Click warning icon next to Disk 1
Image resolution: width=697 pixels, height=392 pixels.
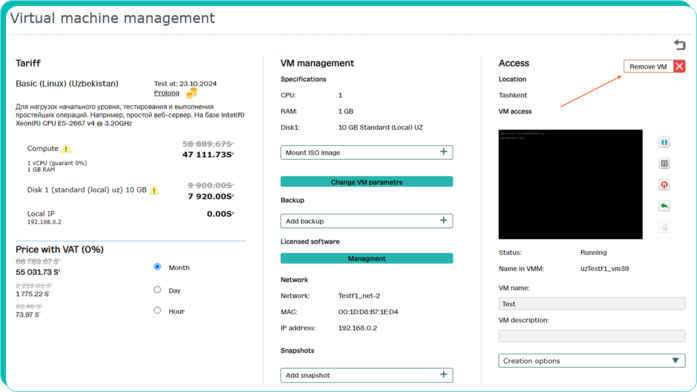[x=154, y=190]
